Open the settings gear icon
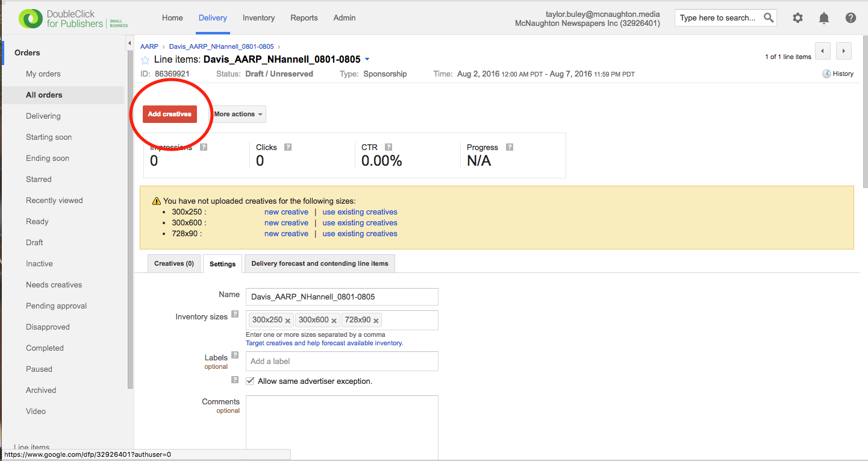Image resolution: width=868 pixels, height=461 pixels. [x=798, y=17]
